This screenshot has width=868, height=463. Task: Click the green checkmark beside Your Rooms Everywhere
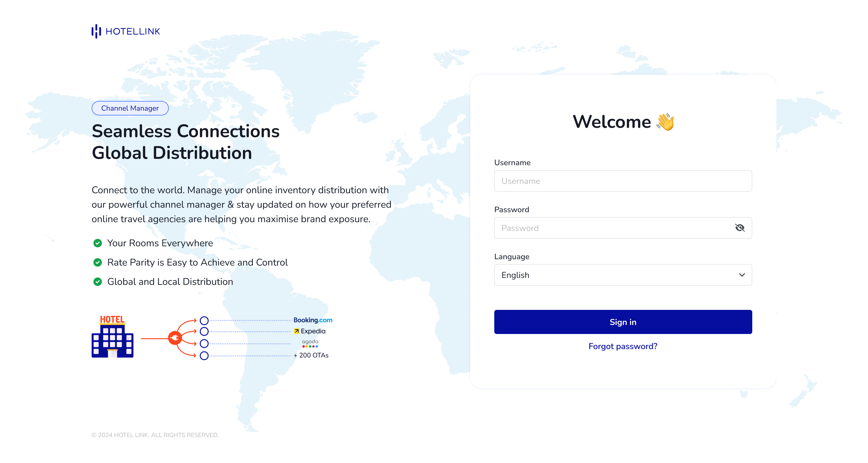[x=97, y=243]
